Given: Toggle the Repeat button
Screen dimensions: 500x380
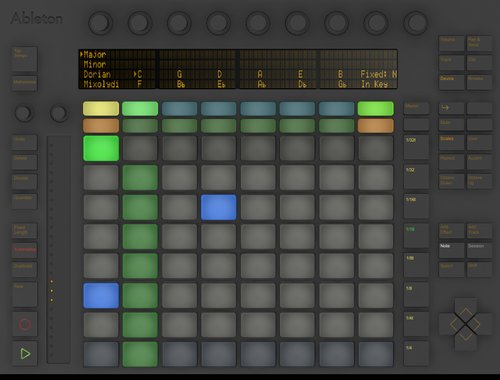Looking at the screenshot, I should 451,162.
